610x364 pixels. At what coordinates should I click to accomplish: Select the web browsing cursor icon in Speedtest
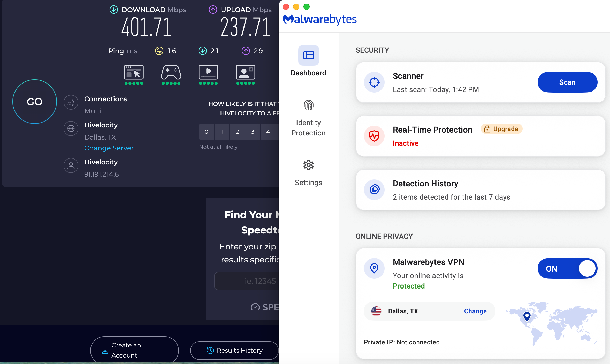pos(134,73)
